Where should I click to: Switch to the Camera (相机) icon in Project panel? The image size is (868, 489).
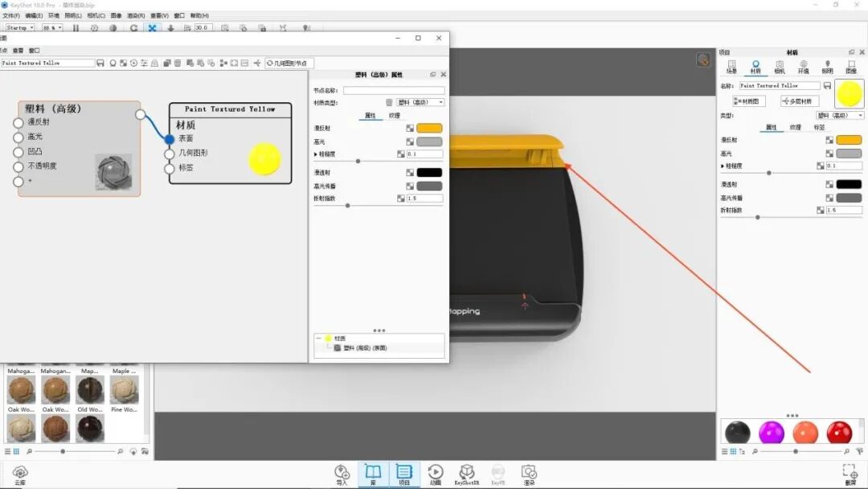(780, 66)
